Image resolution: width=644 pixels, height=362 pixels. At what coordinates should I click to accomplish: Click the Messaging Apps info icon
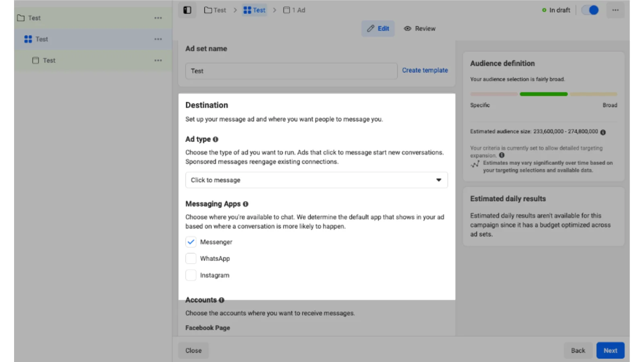coord(246,204)
